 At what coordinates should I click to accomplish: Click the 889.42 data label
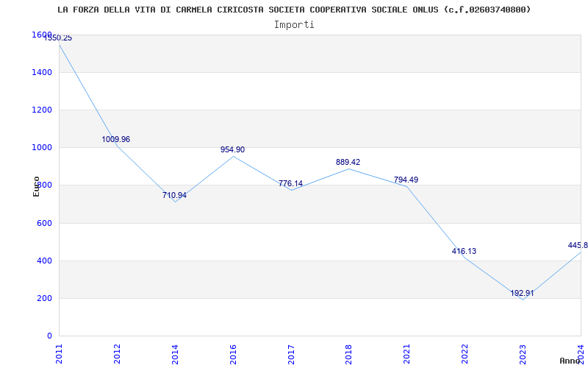[x=348, y=162]
